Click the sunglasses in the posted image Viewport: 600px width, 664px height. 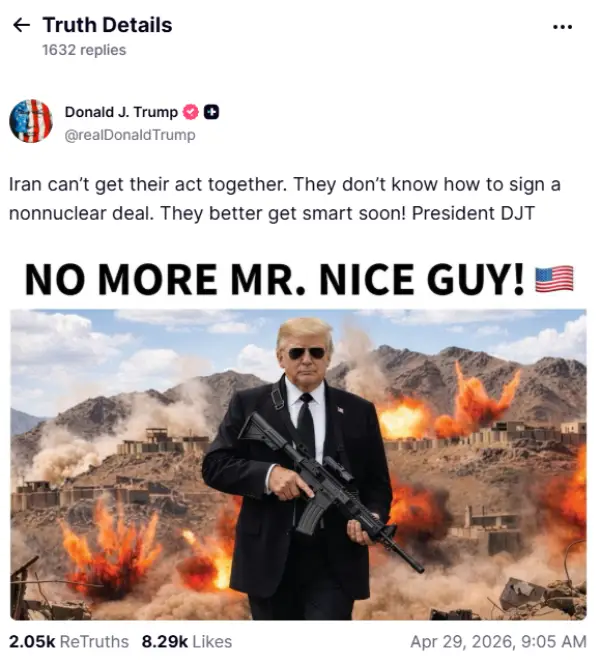307,352
